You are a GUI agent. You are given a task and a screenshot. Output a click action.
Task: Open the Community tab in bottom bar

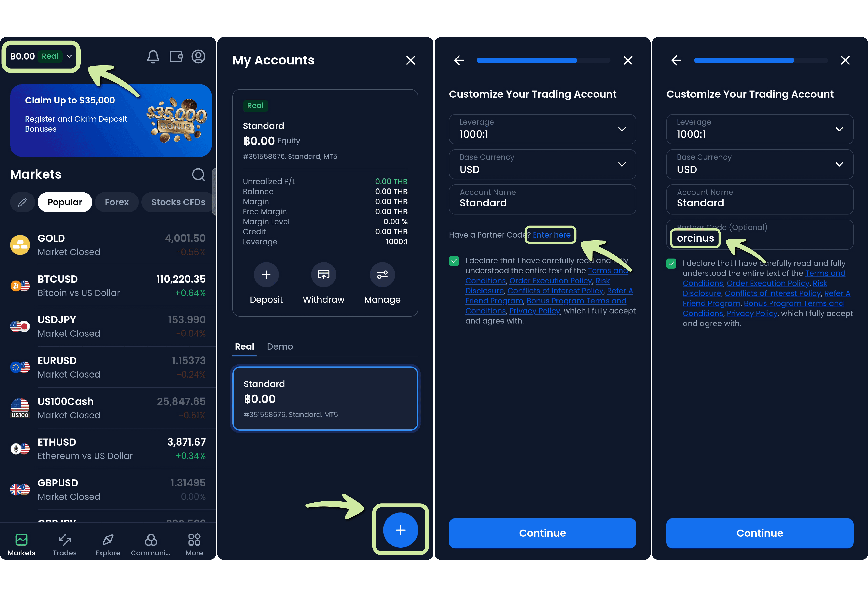click(x=151, y=545)
